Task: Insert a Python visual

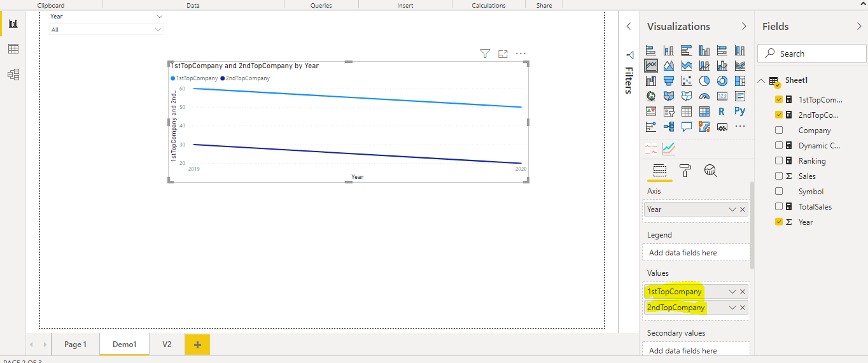Action: (x=740, y=111)
